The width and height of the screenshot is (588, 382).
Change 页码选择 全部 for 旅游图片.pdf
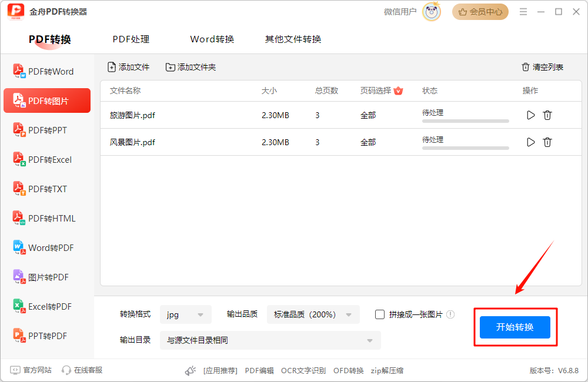point(368,115)
